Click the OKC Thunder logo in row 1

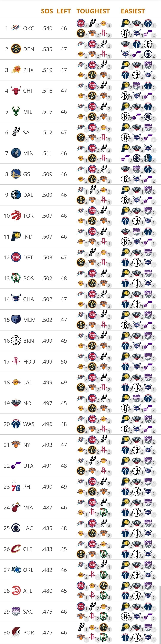coord(16,28)
